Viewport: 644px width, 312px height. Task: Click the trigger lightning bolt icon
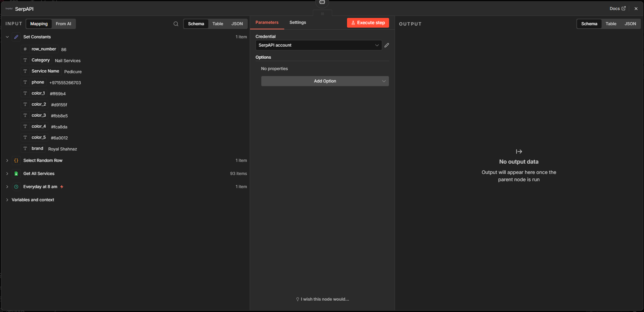(62, 187)
